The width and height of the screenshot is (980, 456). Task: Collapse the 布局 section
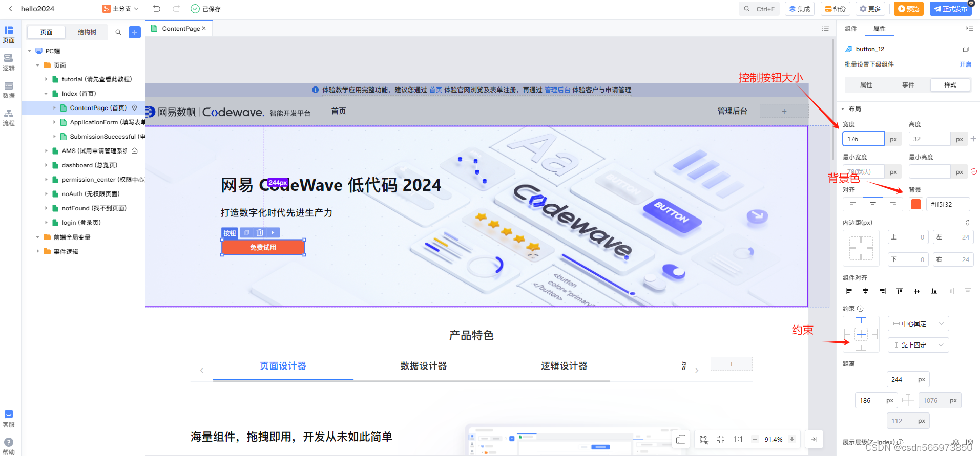(x=843, y=109)
